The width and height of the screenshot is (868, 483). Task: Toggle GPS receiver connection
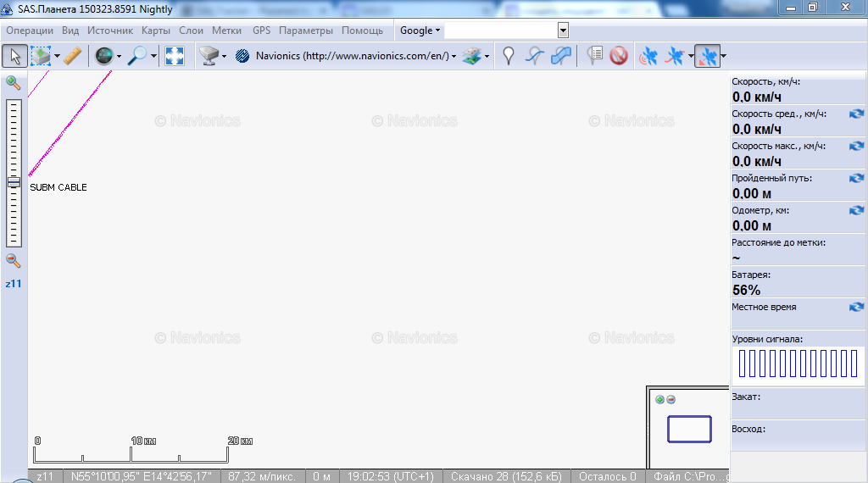coord(648,56)
